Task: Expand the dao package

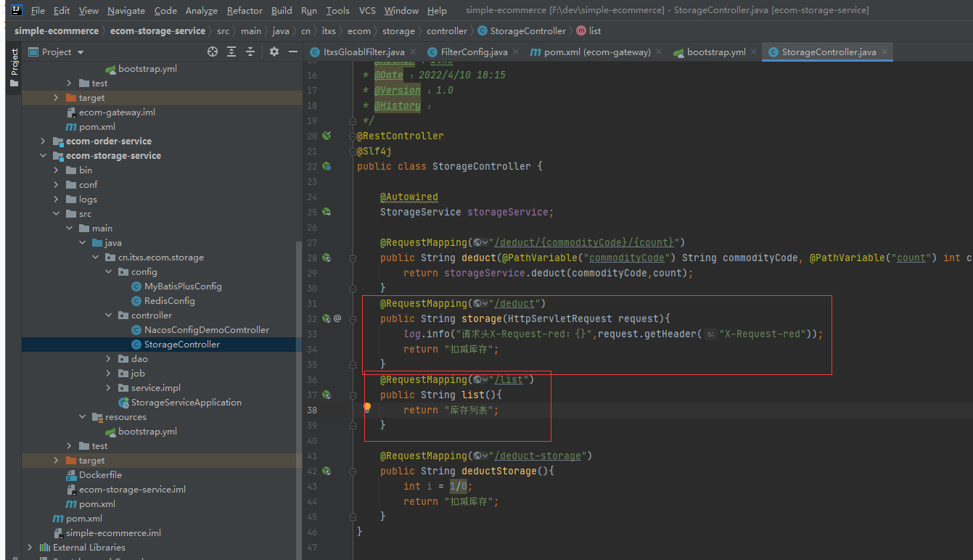Action: (109, 359)
